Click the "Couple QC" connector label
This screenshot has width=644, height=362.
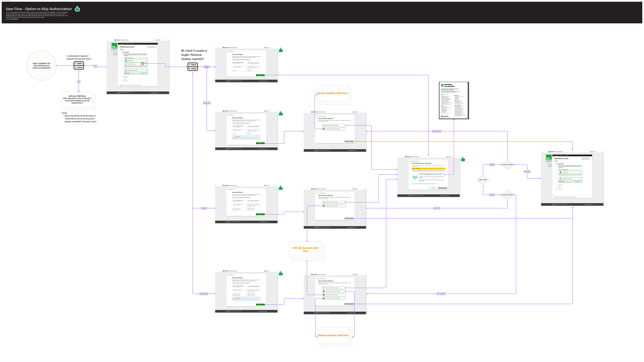[x=204, y=294]
